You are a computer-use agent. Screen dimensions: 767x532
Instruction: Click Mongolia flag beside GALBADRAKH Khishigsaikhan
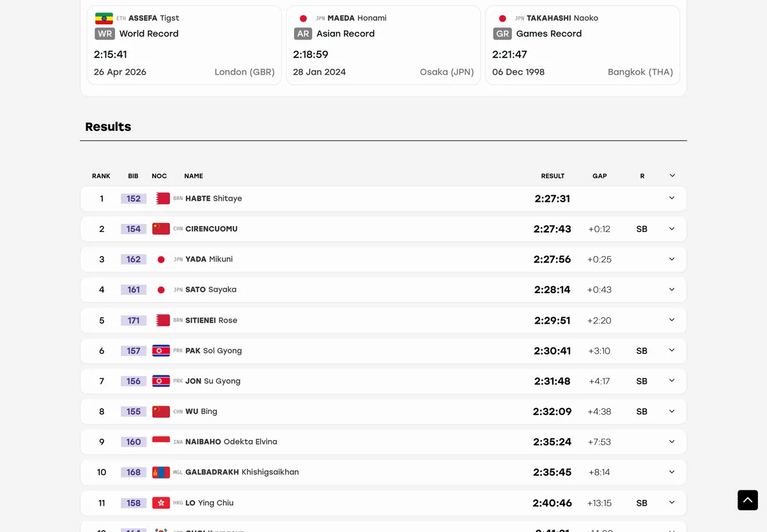pyautogui.click(x=161, y=473)
